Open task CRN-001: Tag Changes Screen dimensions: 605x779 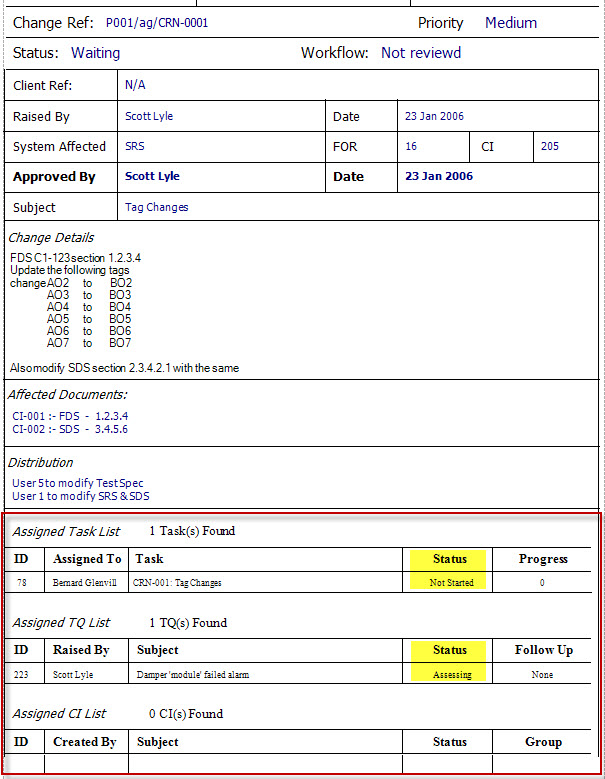[178, 582]
